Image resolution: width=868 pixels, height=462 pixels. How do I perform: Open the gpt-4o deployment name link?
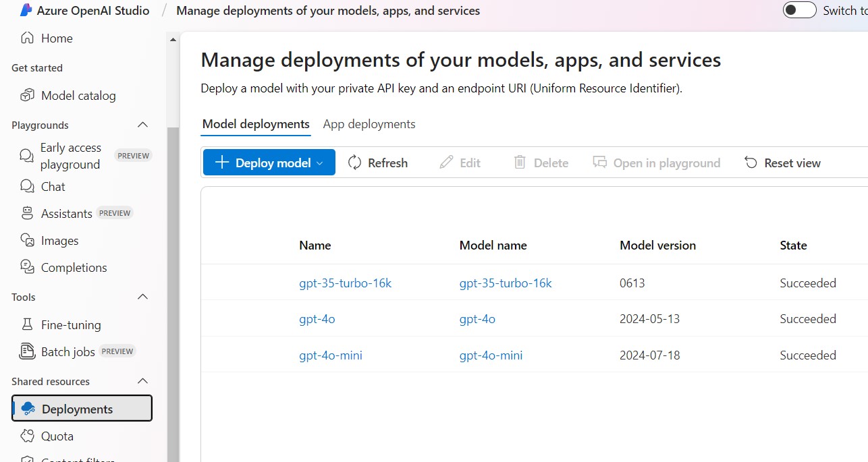tap(317, 318)
